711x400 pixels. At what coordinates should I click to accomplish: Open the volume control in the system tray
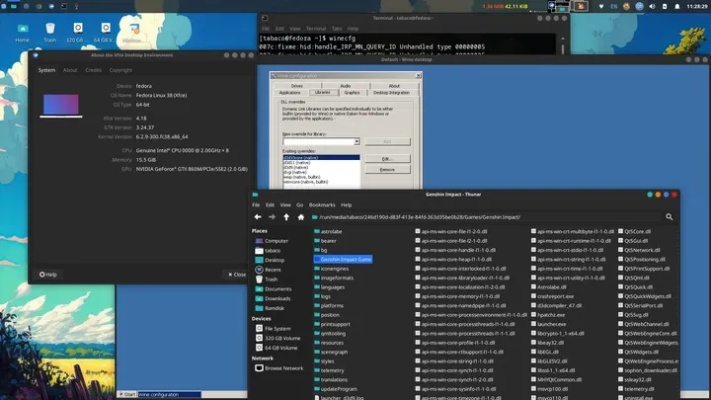click(652, 6)
